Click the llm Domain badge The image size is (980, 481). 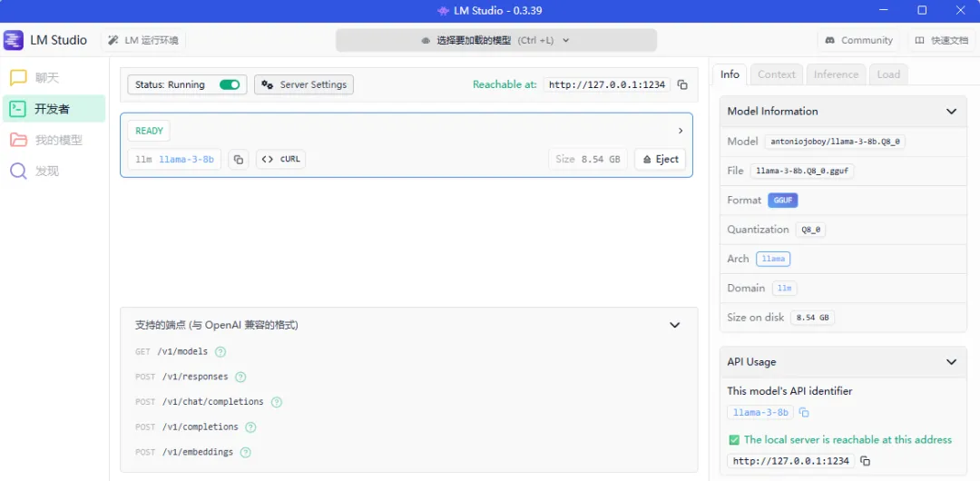coord(784,289)
